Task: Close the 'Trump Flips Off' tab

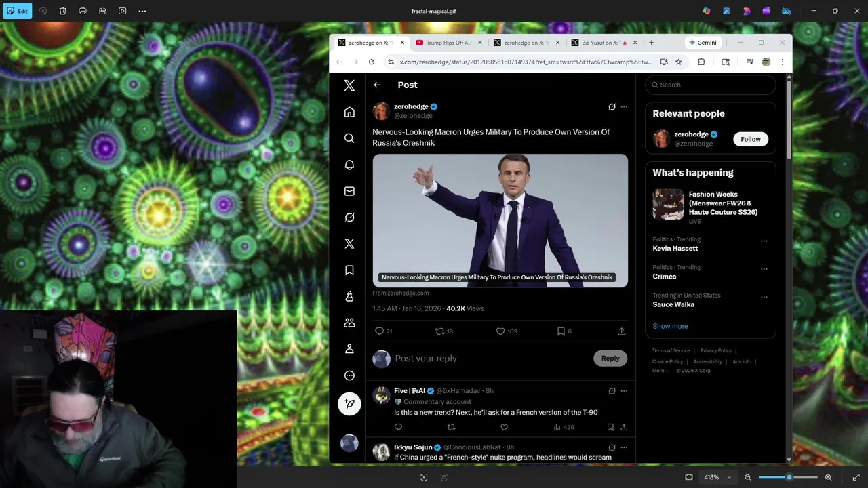Action: 480,43
